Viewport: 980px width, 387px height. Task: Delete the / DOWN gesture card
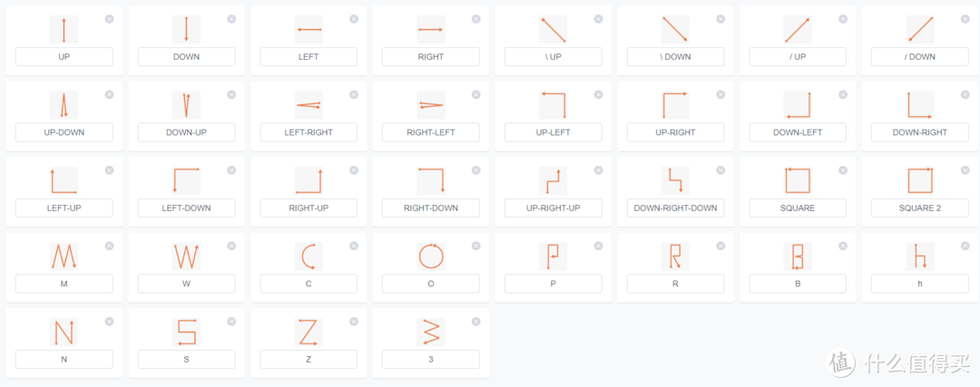point(965,19)
